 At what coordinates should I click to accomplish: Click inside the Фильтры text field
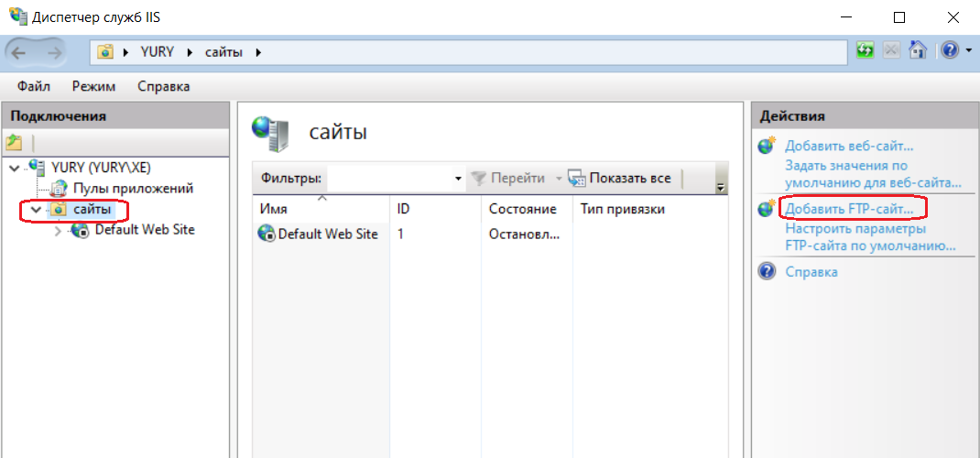click(x=389, y=180)
